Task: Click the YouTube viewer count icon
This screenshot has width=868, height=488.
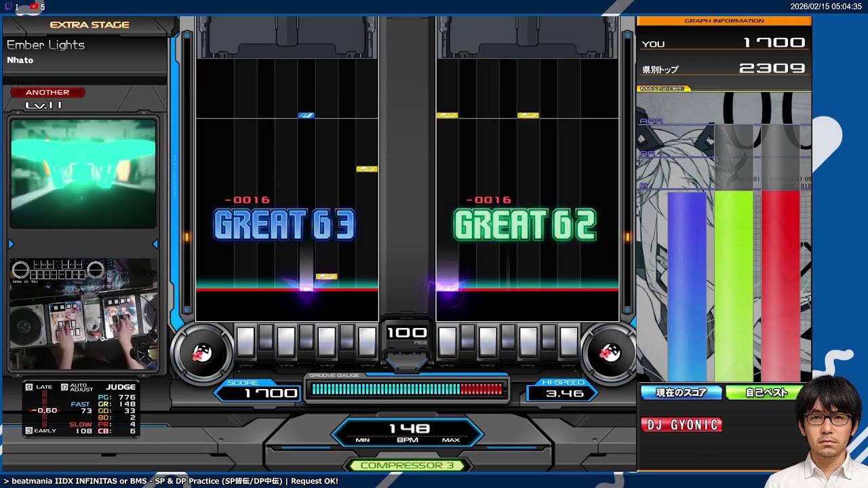Action: [x=34, y=7]
